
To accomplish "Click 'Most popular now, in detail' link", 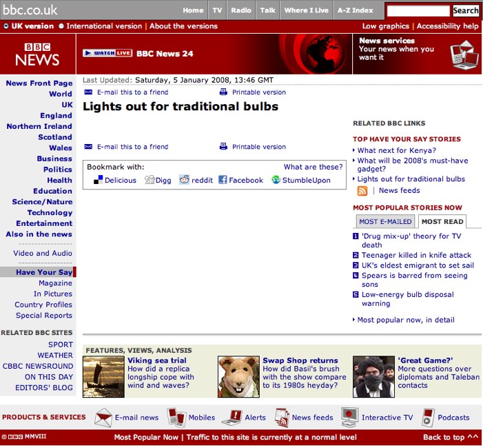I will click(406, 320).
